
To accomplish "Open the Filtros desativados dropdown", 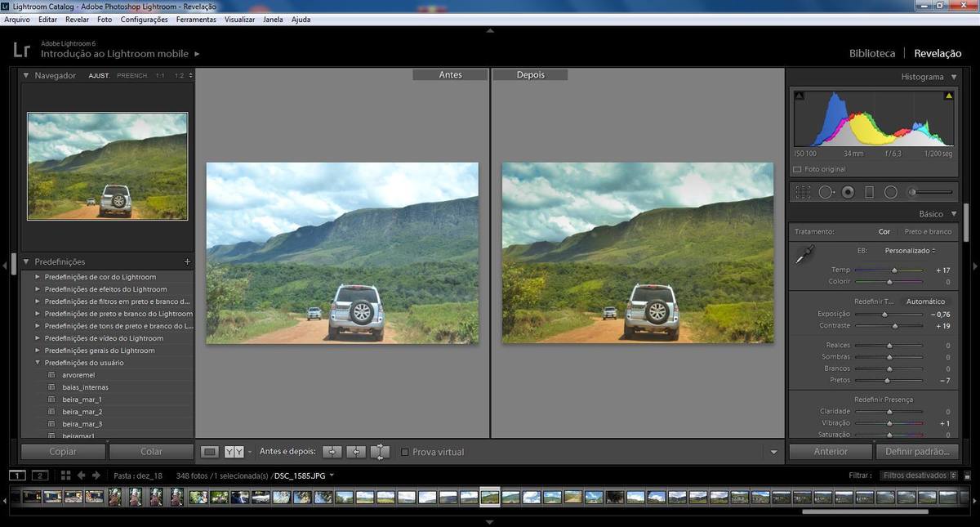I will (x=918, y=476).
